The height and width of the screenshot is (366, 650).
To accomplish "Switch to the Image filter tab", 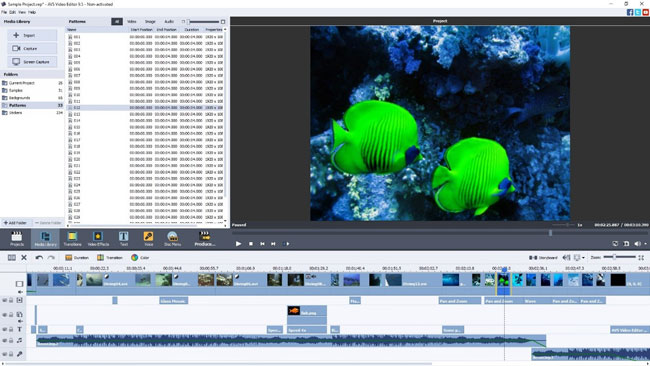I will (x=150, y=22).
